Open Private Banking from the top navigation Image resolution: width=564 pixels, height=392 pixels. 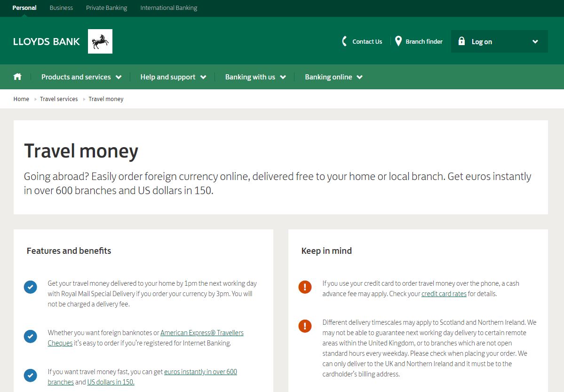point(106,8)
